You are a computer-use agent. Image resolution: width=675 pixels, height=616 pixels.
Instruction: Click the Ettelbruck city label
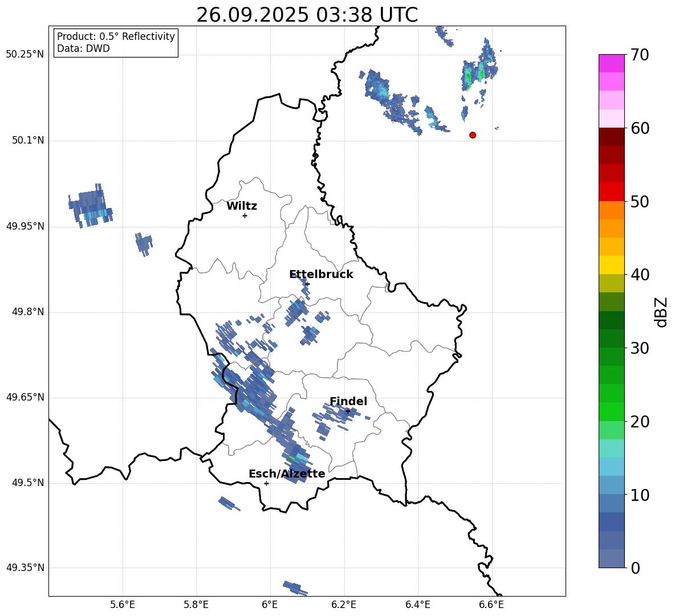click(x=321, y=274)
